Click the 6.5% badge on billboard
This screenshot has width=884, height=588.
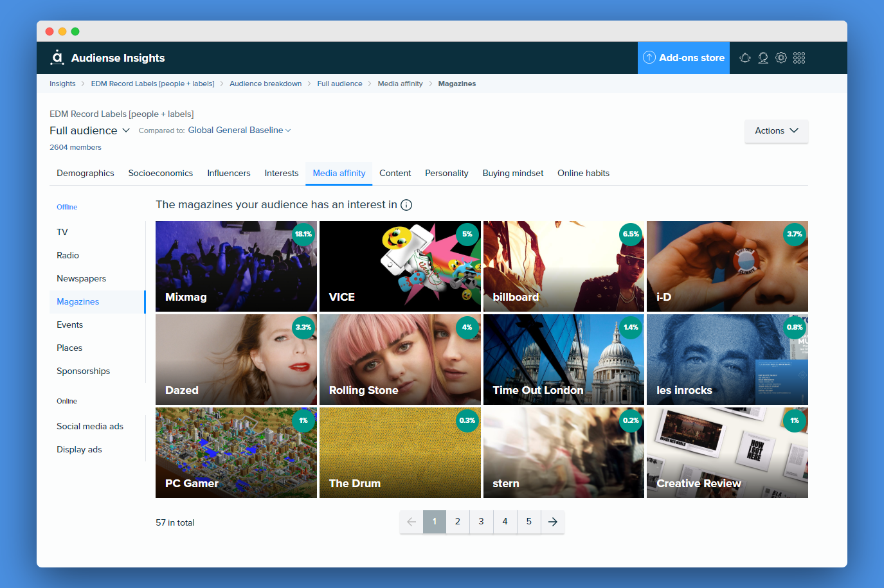pos(631,235)
